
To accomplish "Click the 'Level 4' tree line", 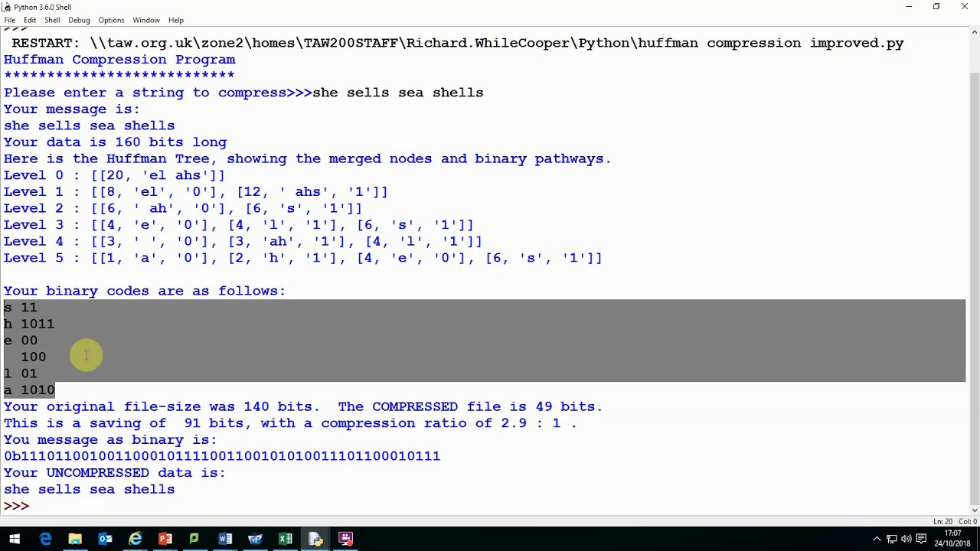I will (243, 241).
